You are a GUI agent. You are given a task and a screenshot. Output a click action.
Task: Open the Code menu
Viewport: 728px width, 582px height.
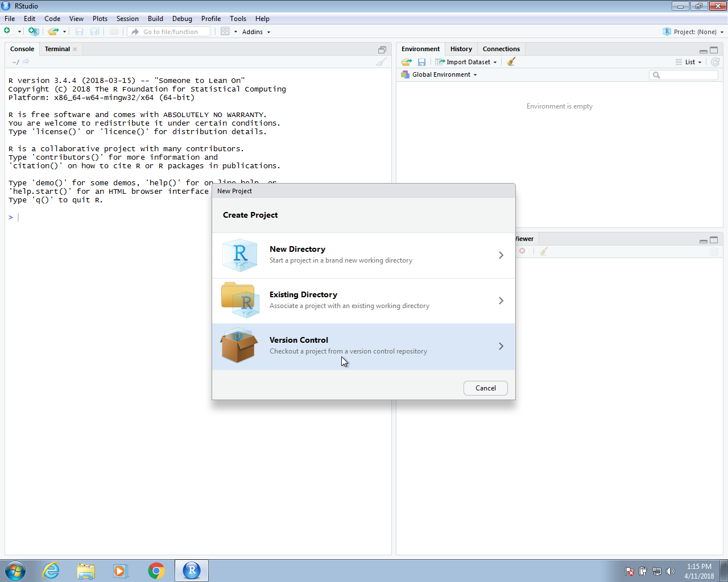pos(52,19)
